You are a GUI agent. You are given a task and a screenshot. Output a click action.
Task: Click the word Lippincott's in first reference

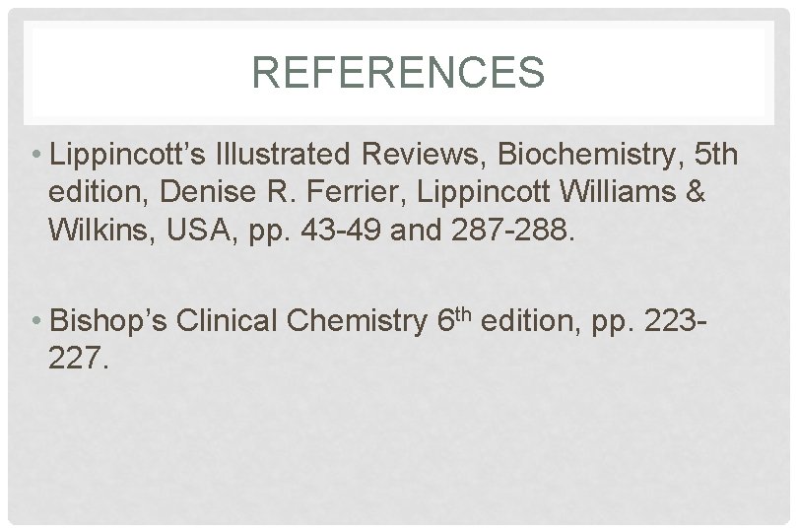pyautogui.click(x=127, y=155)
